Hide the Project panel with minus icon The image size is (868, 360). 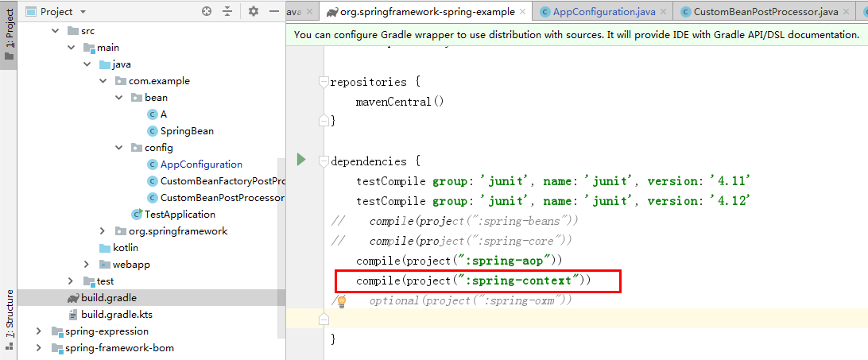[274, 11]
